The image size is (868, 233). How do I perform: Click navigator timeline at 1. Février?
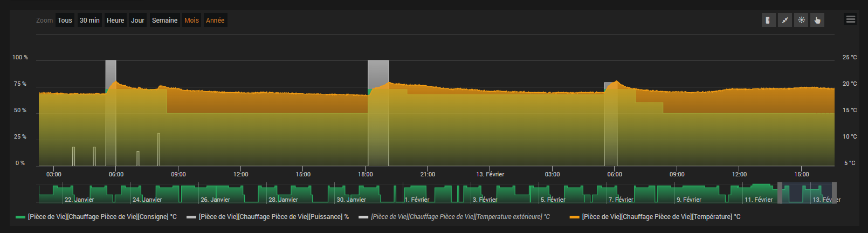tap(417, 200)
